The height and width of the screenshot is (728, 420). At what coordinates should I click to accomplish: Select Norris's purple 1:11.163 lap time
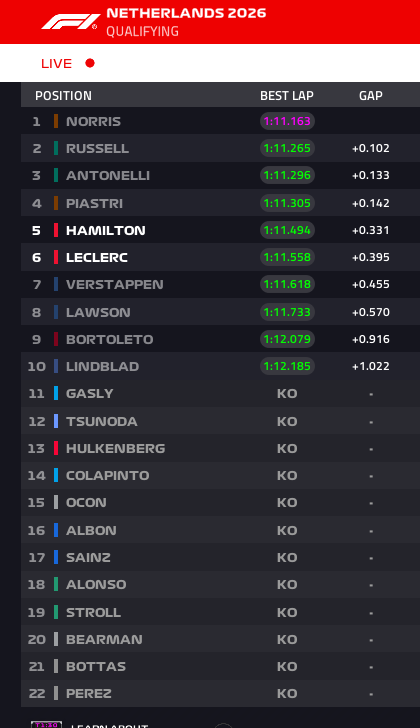(x=287, y=121)
